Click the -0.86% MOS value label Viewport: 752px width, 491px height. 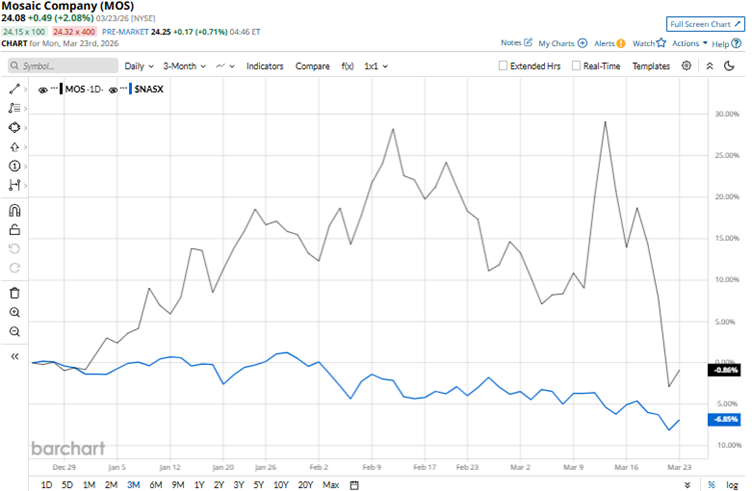(x=725, y=370)
